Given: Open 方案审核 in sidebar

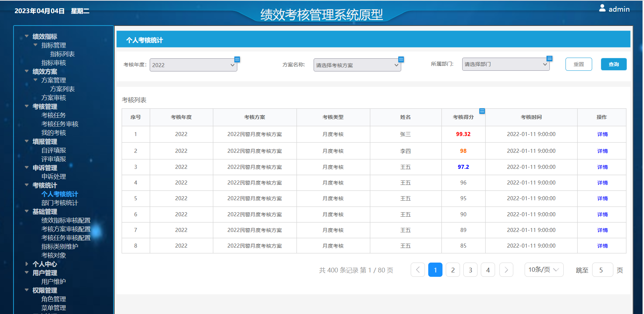Looking at the screenshot, I should pyautogui.click(x=54, y=98).
